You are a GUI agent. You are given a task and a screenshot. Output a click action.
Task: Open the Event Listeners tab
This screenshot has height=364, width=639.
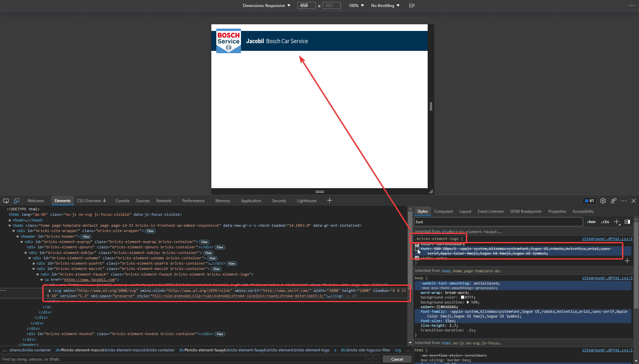coord(491,211)
